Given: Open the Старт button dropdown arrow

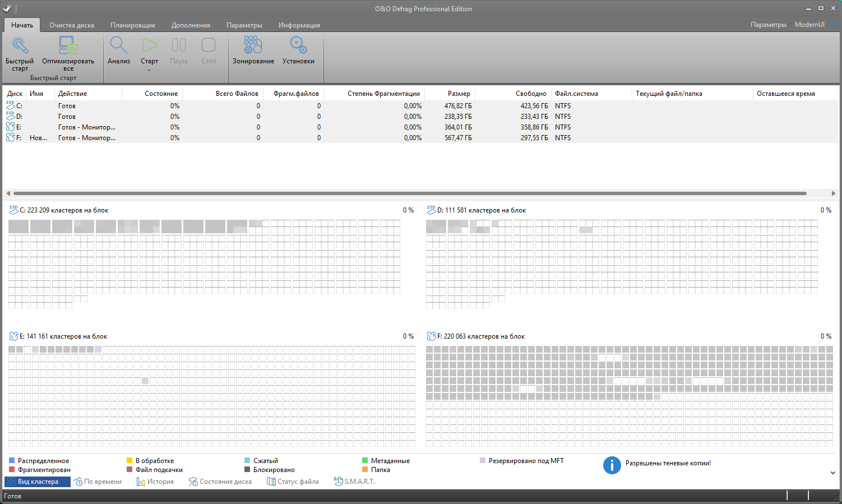Looking at the screenshot, I should (149, 71).
